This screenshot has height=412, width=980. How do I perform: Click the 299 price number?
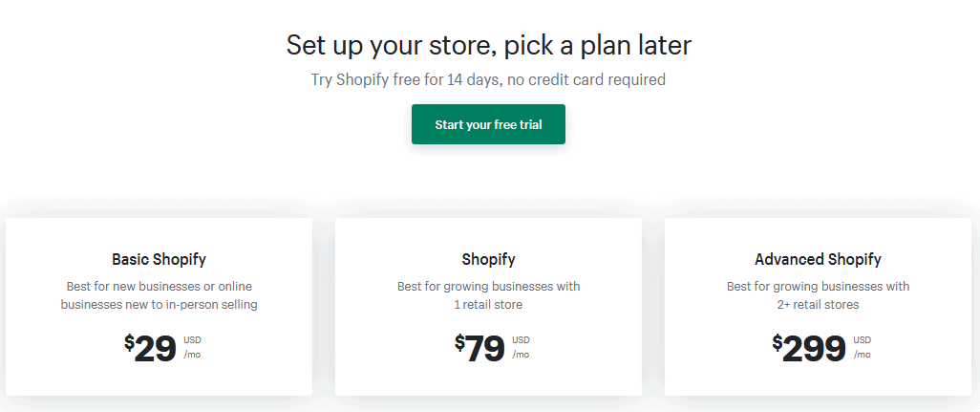coord(815,350)
